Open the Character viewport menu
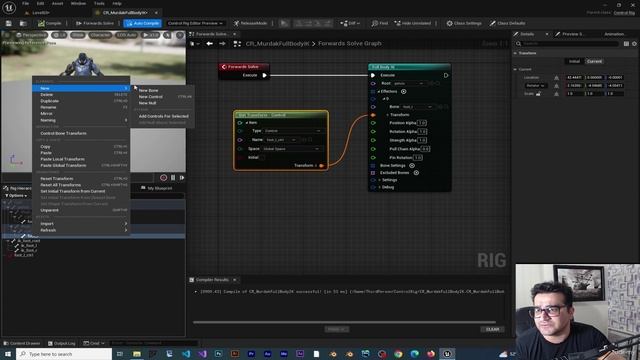The width and height of the screenshot is (640, 360). (100, 35)
